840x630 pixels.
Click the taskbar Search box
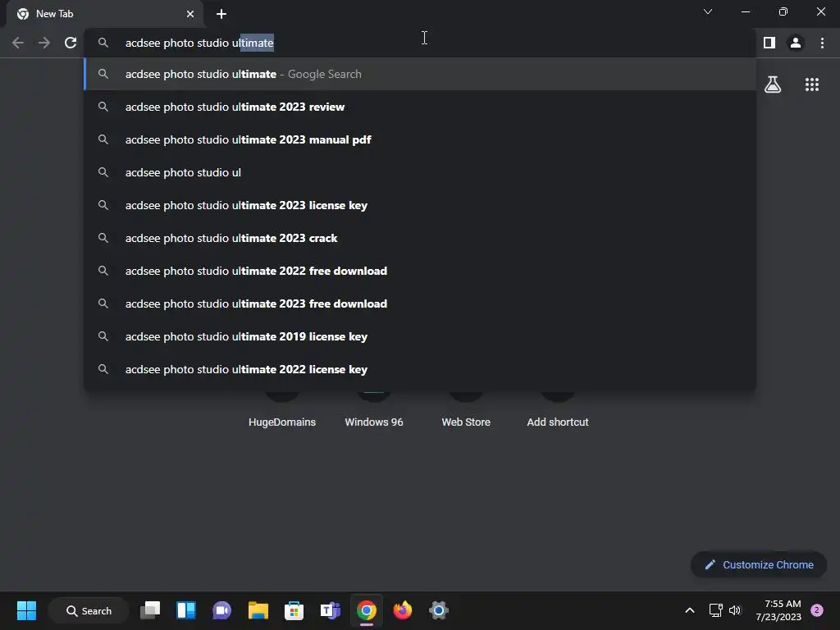(89, 610)
